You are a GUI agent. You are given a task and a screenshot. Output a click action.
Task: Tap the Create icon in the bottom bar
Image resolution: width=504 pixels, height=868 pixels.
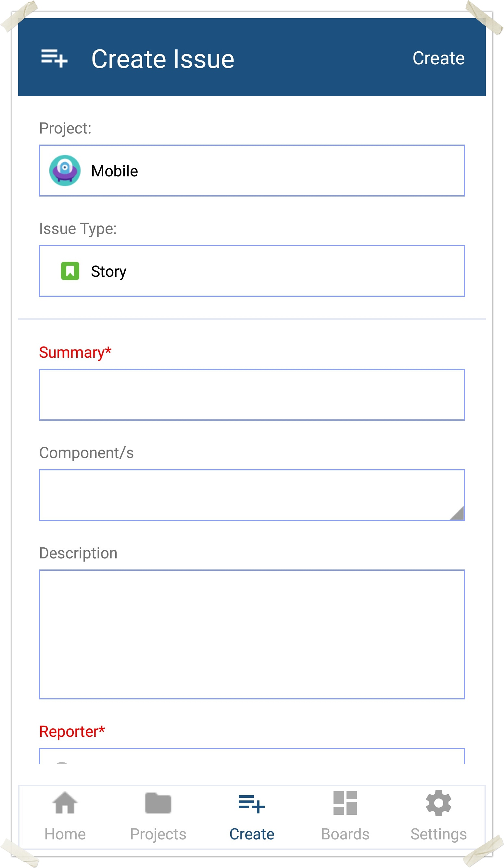tap(252, 804)
